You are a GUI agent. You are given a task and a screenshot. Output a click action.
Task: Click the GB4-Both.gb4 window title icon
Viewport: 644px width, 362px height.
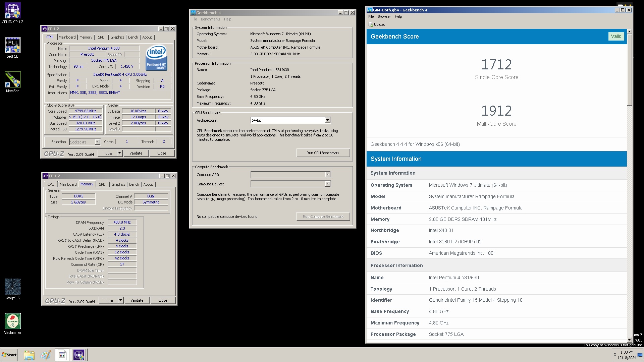click(370, 10)
